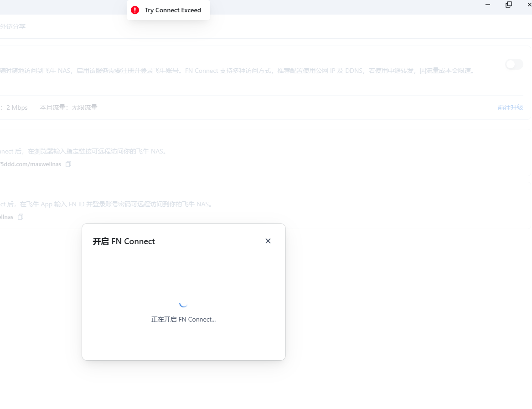Click the 5ddd.com/maxwellnas URL text
The image size is (532, 409).
click(31, 164)
